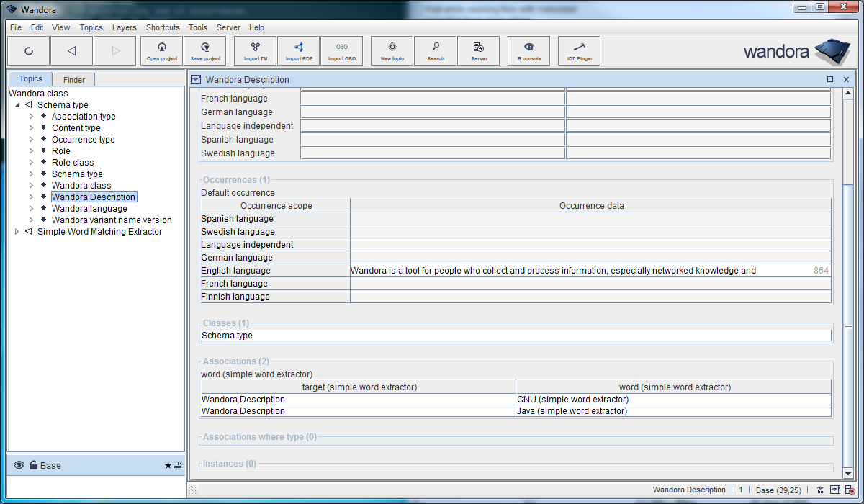The width and height of the screenshot is (864, 504).
Task: Click the Save project toolbar icon
Action: pyautogui.click(x=205, y=51)
